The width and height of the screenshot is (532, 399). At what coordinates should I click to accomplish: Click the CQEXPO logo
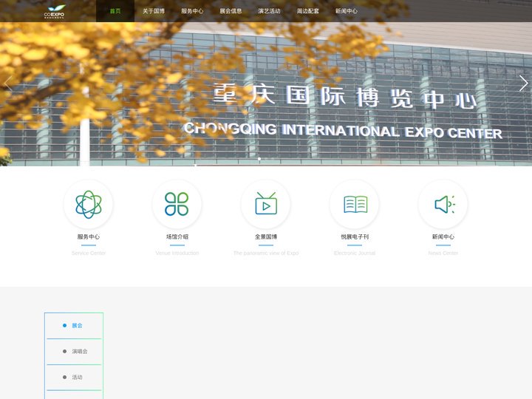click(x=54, y=11)
